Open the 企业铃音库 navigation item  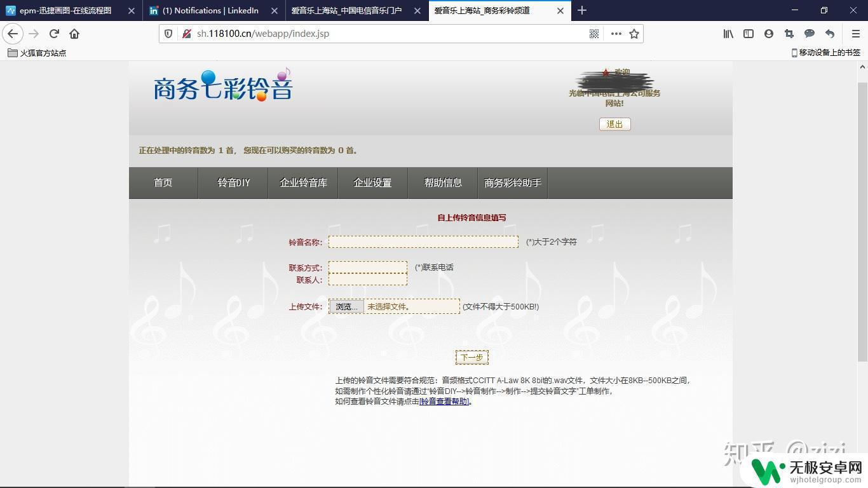[x=303, y=183]
